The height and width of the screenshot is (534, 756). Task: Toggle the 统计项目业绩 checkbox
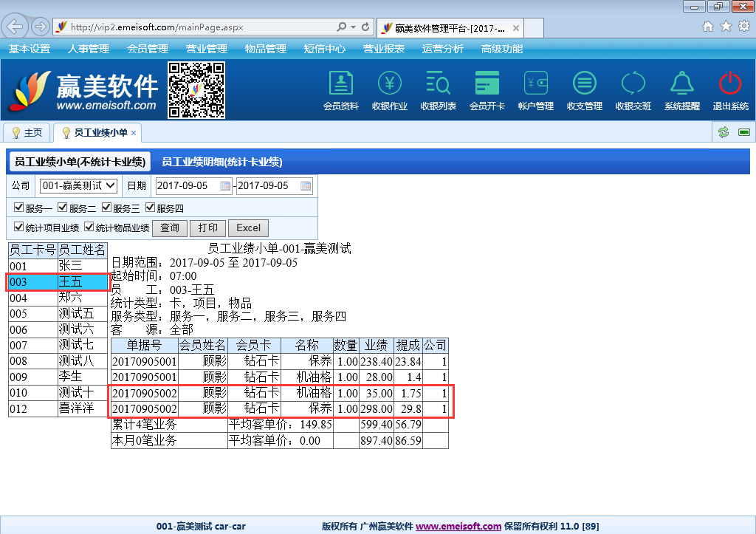19,227
